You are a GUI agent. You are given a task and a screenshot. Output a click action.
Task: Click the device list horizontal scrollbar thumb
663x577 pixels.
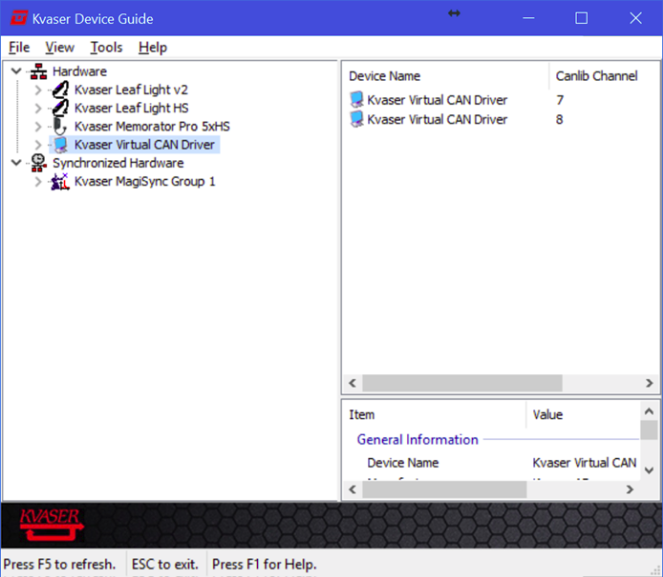463,383
